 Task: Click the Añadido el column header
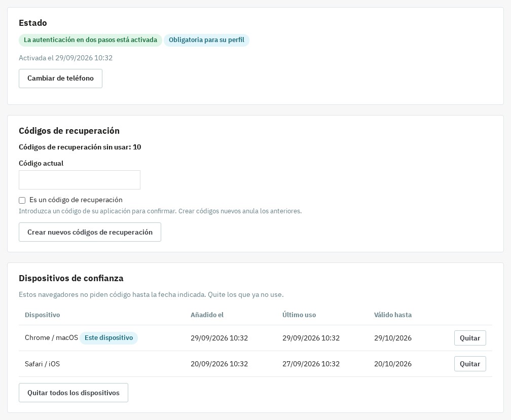[207, 315]
